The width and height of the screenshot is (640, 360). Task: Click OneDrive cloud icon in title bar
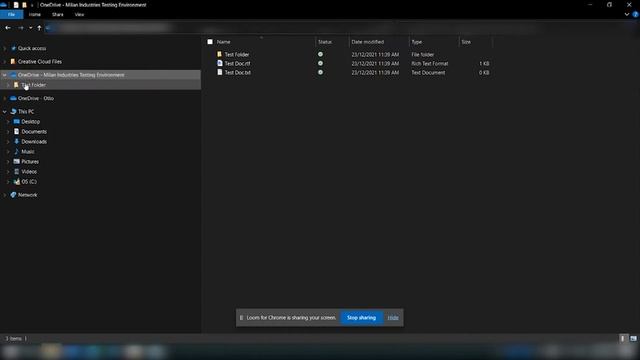tap(3, 5)
